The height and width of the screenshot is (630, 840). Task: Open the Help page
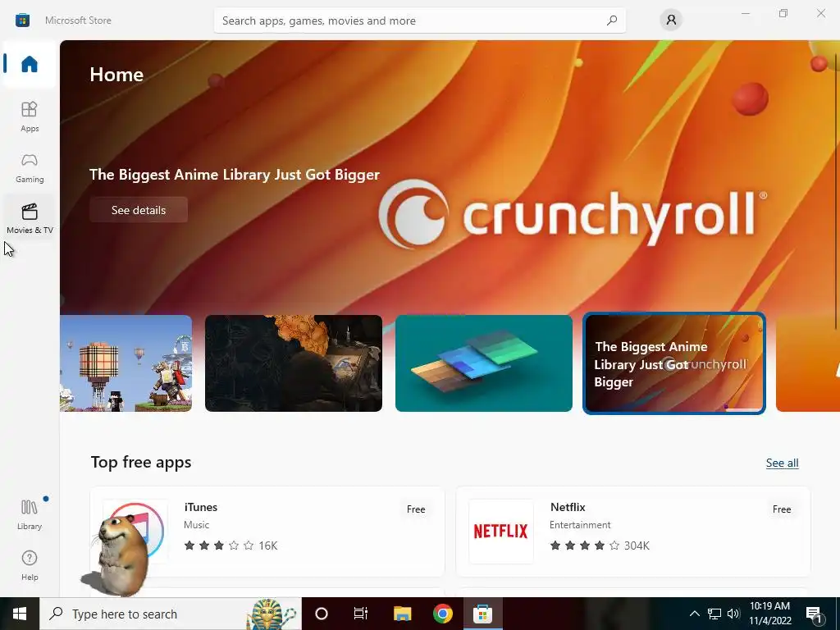(x=30, y=565)
